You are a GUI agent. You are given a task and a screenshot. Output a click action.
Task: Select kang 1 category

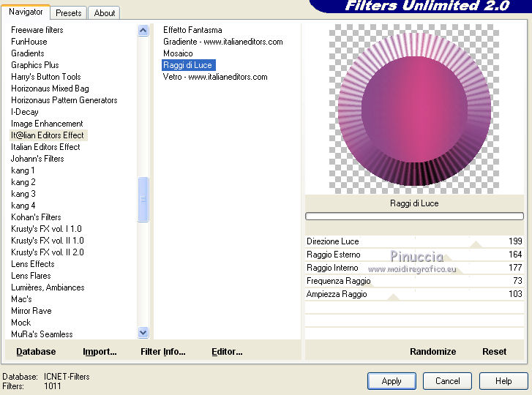(x=23, y=170)
